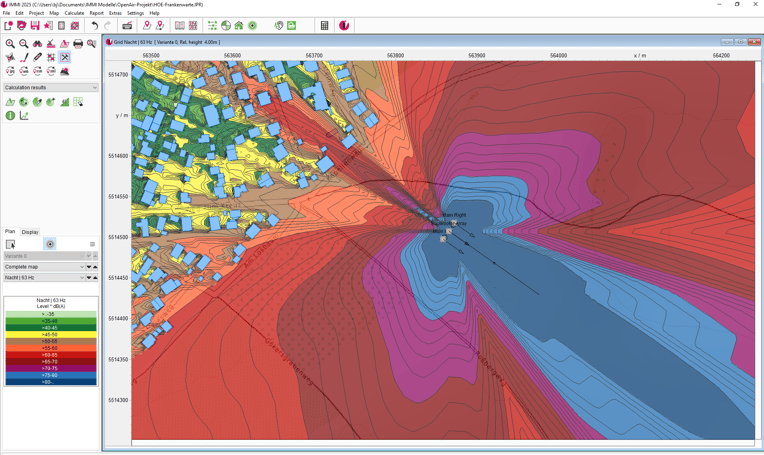Click the save project disk icon

[x=35, y=25]
